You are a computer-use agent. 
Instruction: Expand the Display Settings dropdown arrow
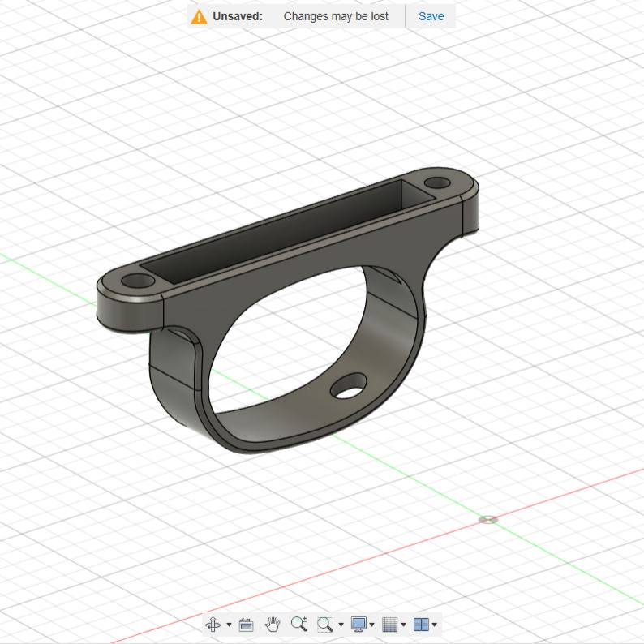coord(371,625)
